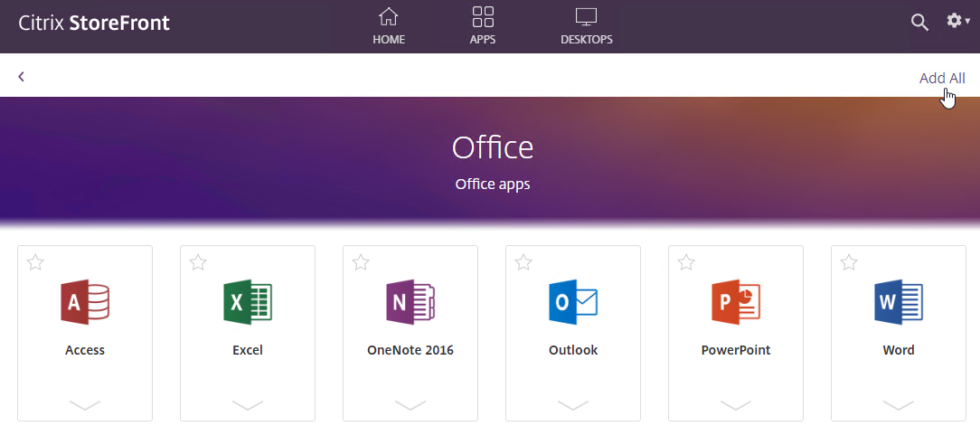Click the Excel app name label
980x436 pixels.
tap(248, 350)
